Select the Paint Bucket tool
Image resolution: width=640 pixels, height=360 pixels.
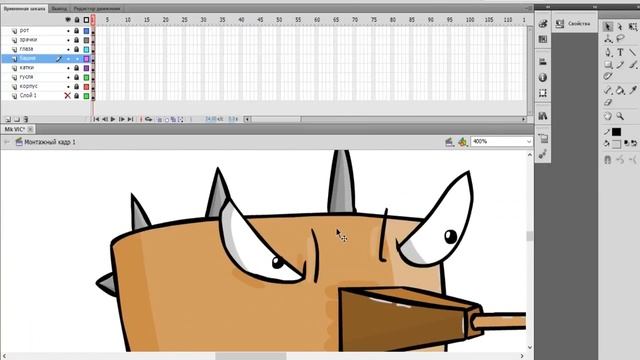(x=620, y=91)
